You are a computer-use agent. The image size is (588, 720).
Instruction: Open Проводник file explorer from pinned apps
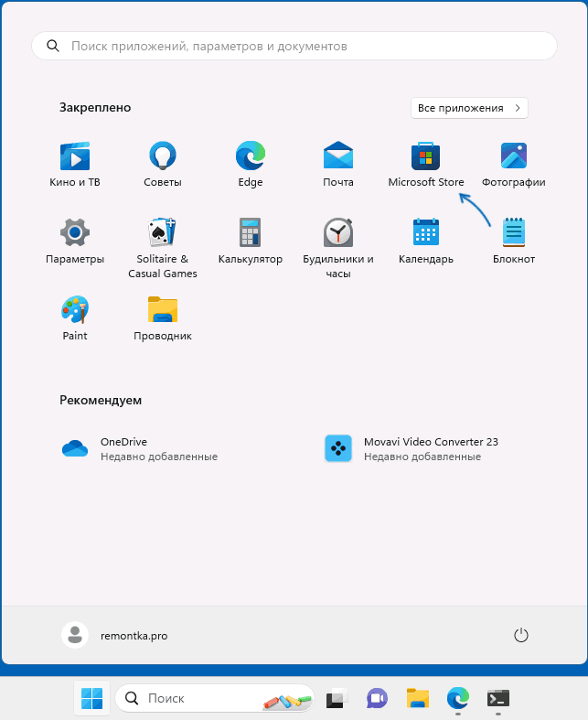163,317
